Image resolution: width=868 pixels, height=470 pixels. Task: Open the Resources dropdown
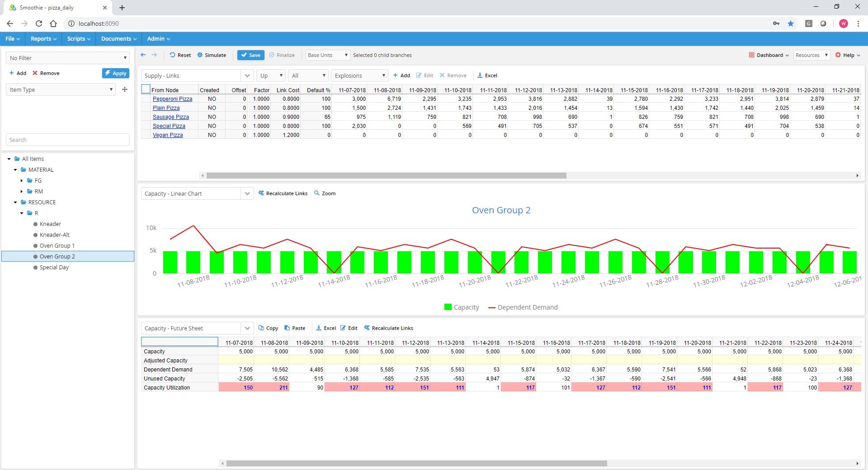(812, 55)
